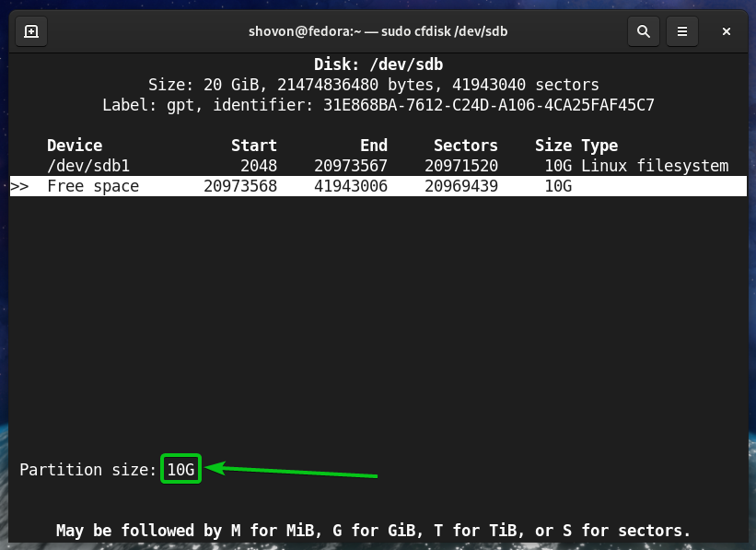Image resolution: width=756 pixels, height=550 pixels.
Task: Open a new terminal tab
Action: [x=31, y=31]
